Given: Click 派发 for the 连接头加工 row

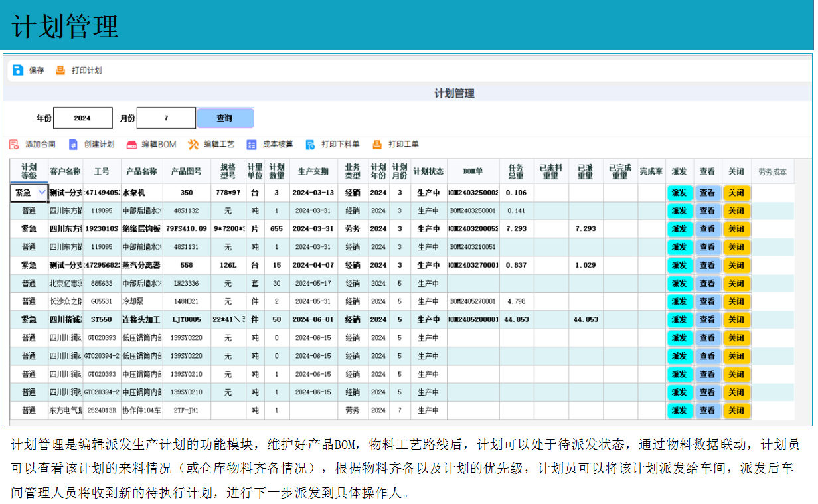Looking at the screenshot, I should point(679,319).
